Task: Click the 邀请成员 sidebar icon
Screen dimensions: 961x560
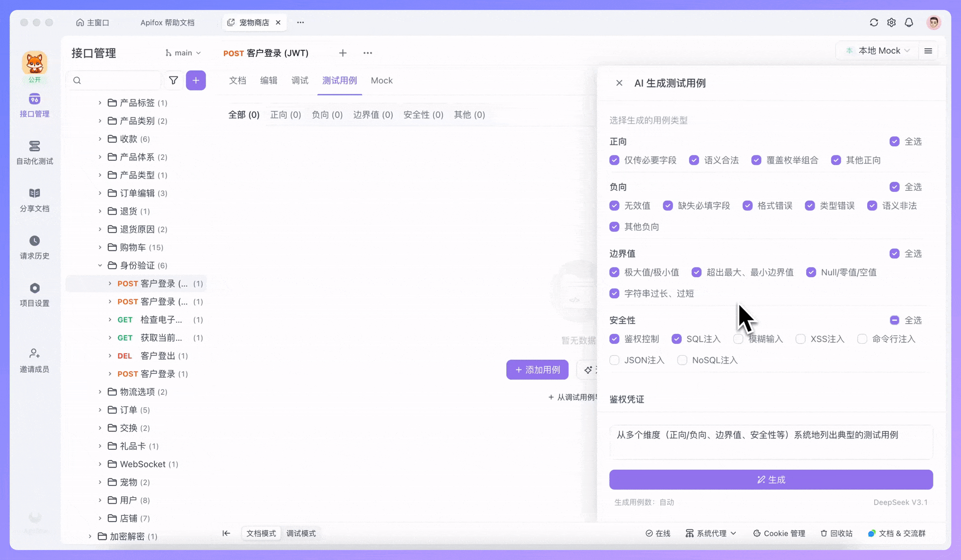Action: (34, 359)
